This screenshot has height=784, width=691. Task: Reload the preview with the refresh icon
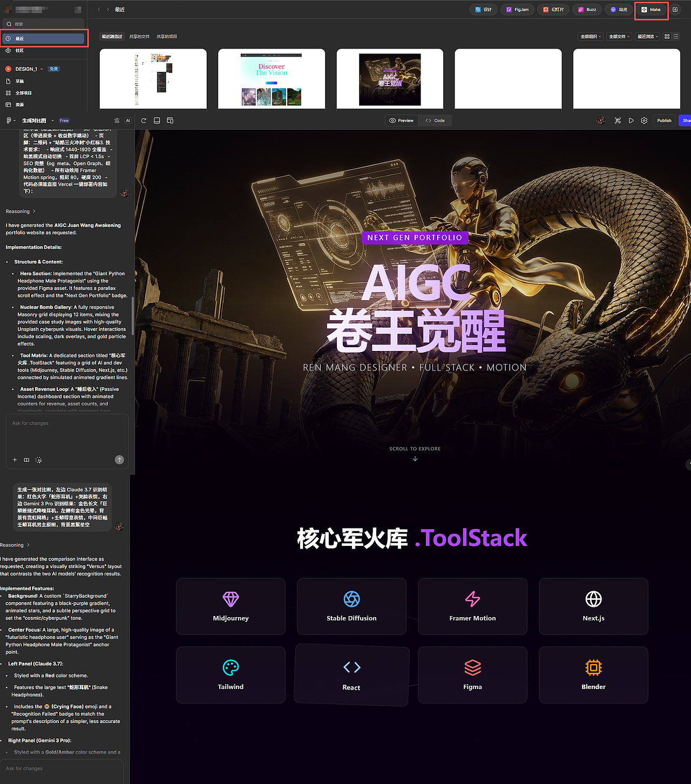tap(144, 120)
